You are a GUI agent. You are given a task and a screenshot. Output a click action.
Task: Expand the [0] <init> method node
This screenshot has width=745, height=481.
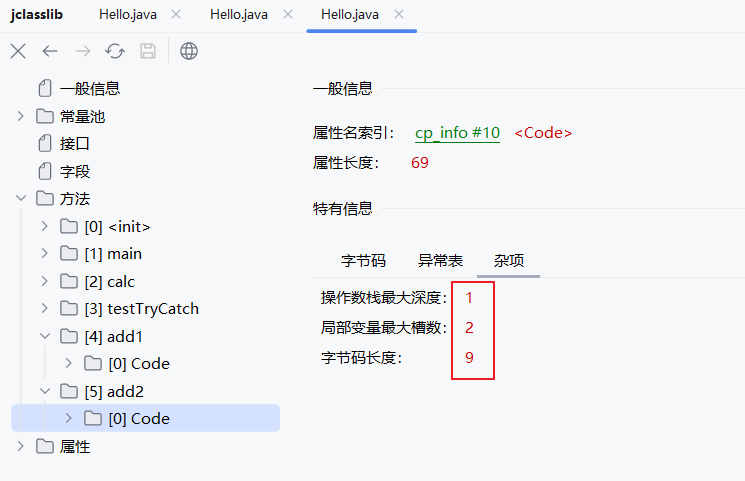pos(45,226)
